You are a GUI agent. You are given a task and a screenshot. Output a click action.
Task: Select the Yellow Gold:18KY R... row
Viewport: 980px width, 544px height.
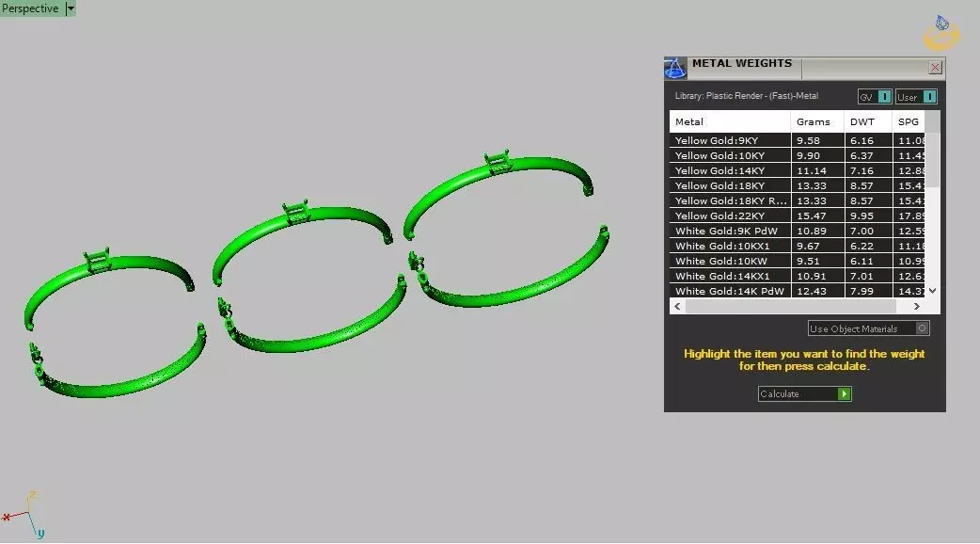[797, 200]
